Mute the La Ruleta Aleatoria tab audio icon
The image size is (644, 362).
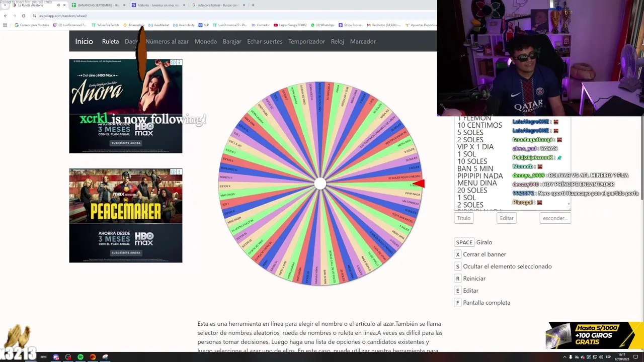point(58,5)
